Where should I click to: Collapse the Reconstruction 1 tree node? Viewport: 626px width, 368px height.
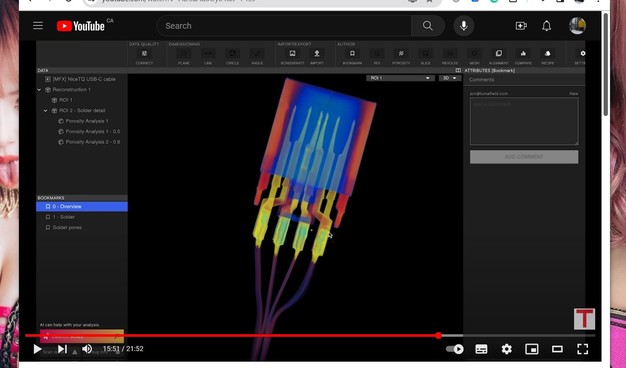pos(39,90)
